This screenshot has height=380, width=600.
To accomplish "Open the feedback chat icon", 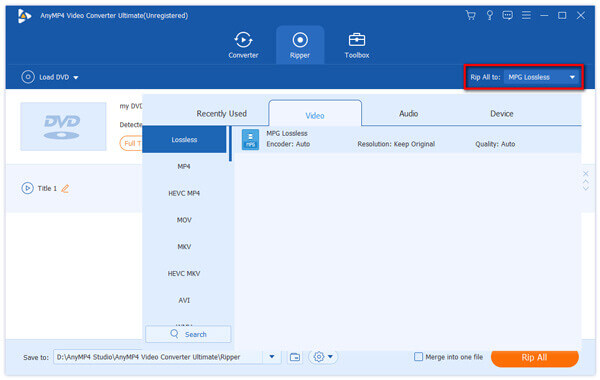I will pyautogui.click(x=507, y=16).
